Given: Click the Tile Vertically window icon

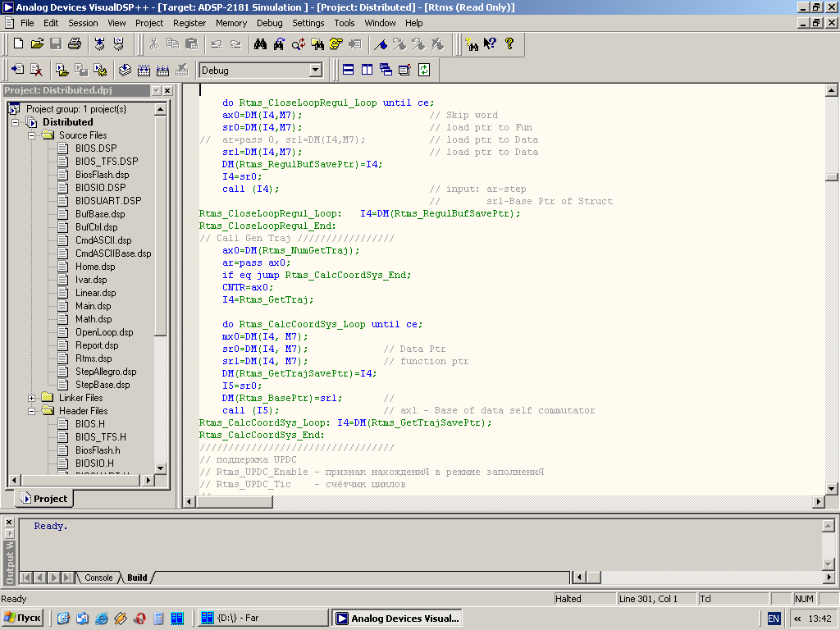Looking at the screenshot, I should tap(367, 70).
